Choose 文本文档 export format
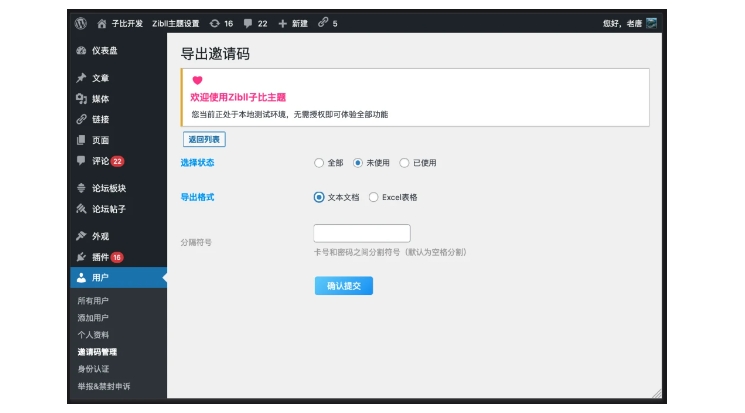This screenshot has width=745, height=413. pyautogui.click(x=319, y=197)
